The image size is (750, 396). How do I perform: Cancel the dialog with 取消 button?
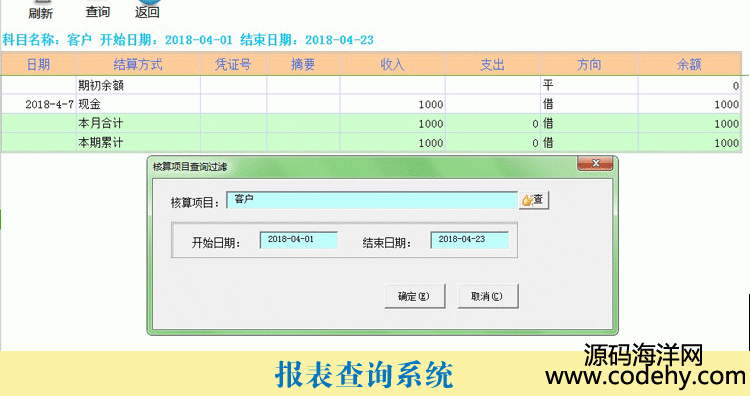487,296
